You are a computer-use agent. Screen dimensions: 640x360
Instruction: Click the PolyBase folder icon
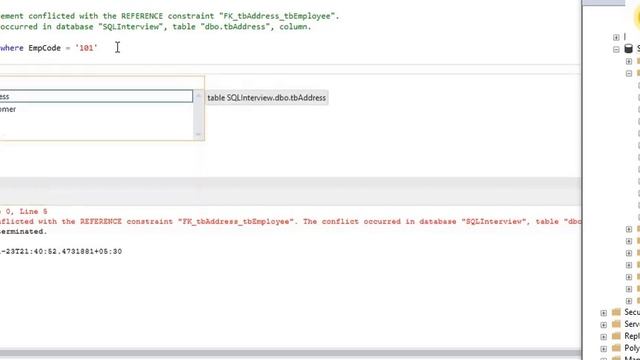pos(616,348)
